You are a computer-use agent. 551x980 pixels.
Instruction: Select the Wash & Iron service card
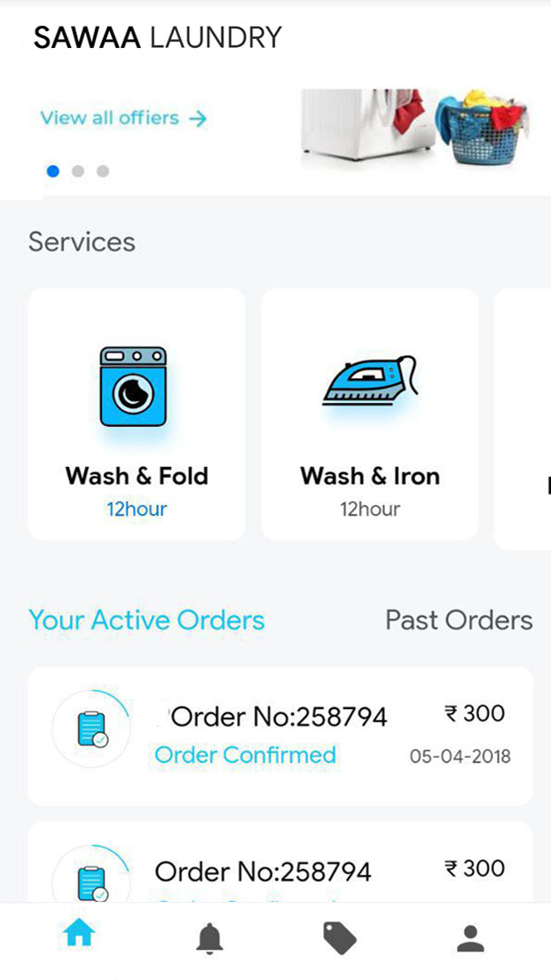point(370,414)
